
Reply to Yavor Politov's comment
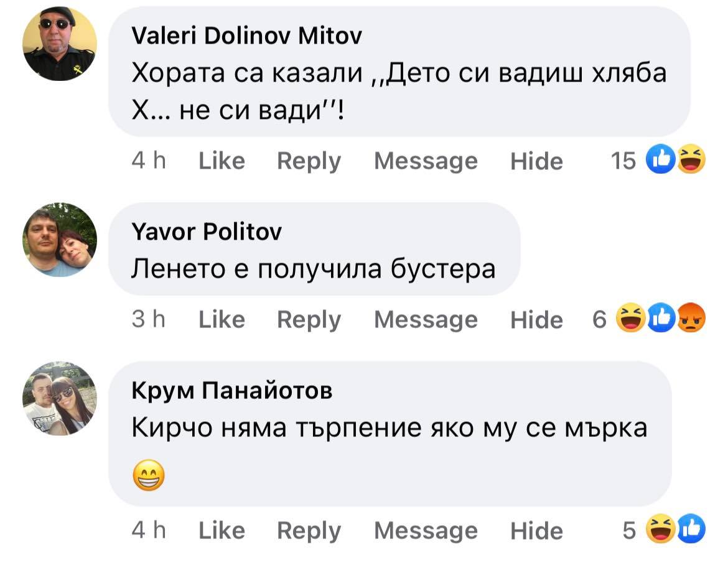point(309,320)
